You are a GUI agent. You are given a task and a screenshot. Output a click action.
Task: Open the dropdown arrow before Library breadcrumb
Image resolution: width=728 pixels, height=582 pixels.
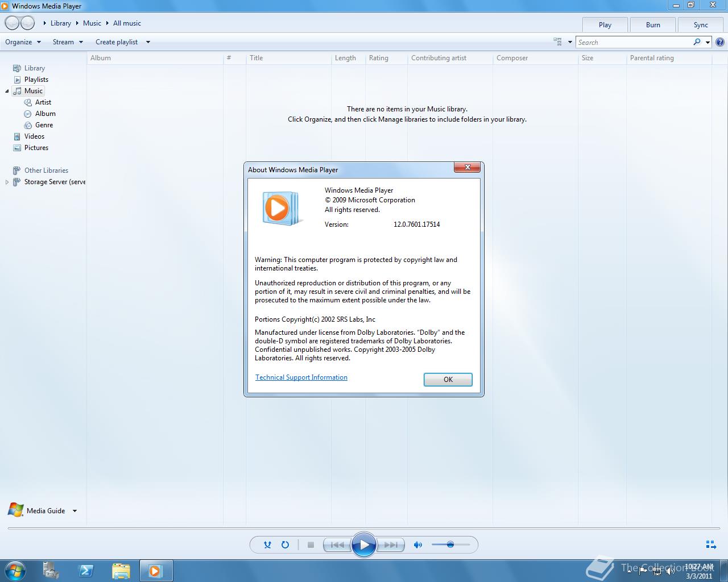coord(45,23)
